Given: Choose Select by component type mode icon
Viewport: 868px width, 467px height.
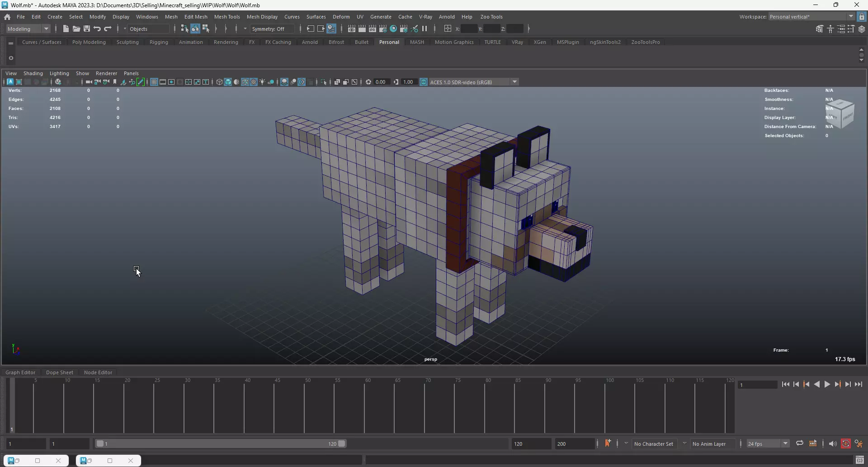Looking at the screenshot, I should [x=206, y=29].
